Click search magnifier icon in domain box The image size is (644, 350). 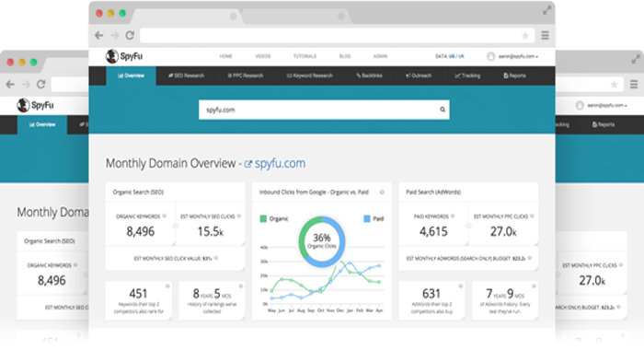(x=443, y=110)
